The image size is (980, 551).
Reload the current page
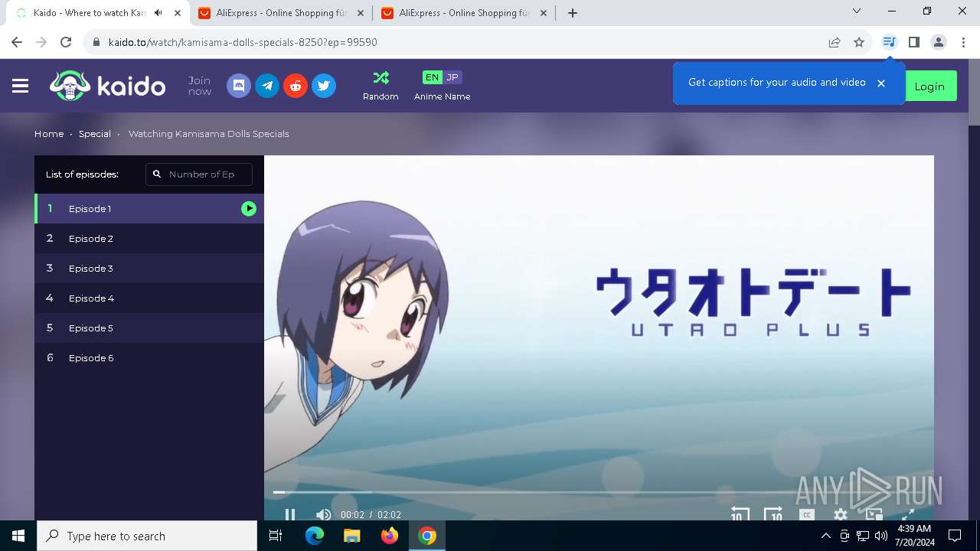pos(66,42)
